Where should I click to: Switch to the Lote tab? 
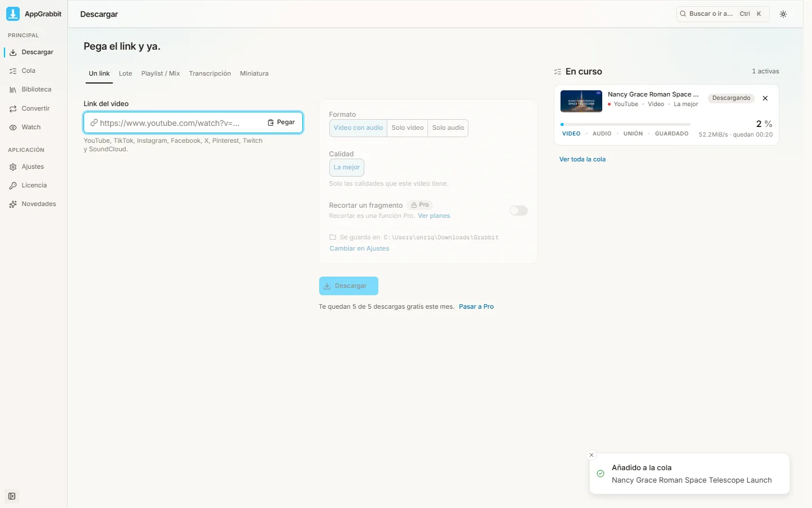click(126, 74)
